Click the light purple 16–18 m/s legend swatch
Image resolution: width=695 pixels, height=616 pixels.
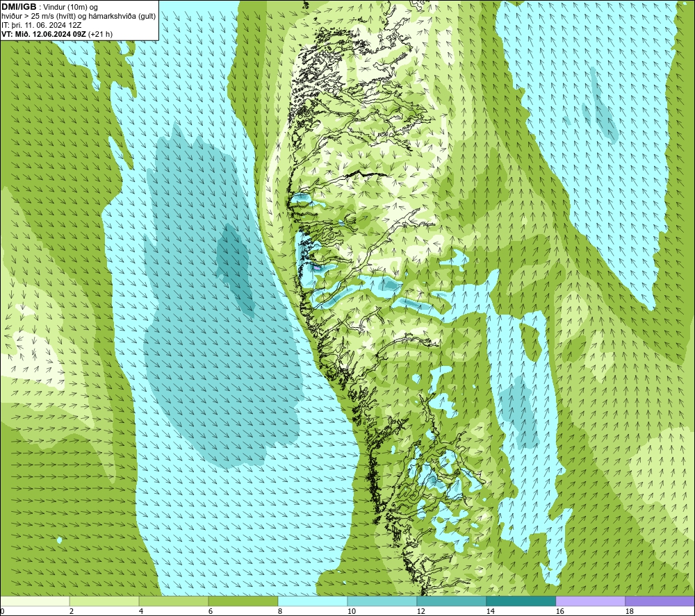click(590, 601)
